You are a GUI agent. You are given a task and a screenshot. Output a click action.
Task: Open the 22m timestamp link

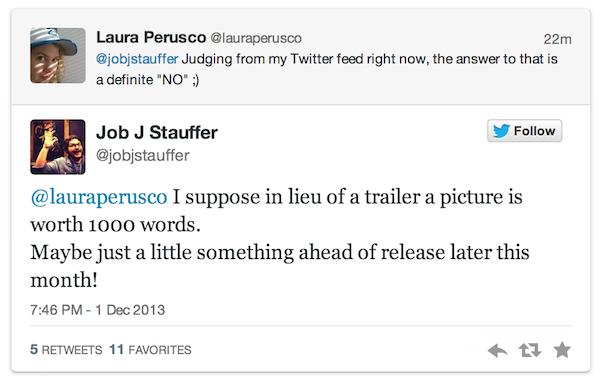click(x=558, y=39)
